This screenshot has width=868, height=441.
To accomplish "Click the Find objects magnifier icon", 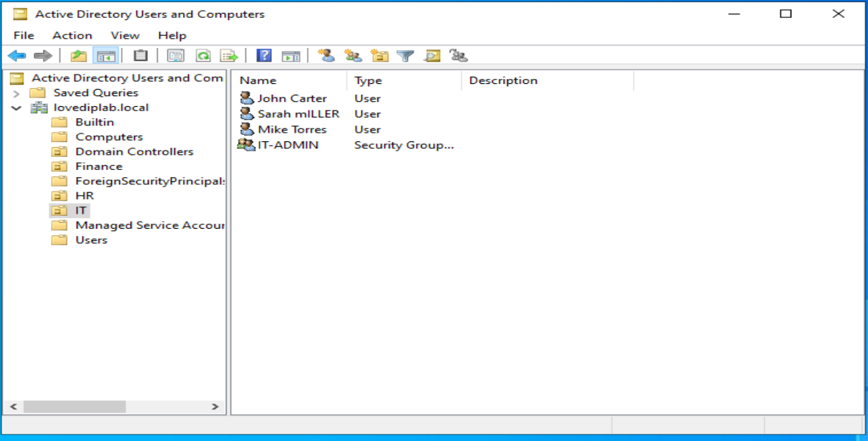I will pos(431,56).
